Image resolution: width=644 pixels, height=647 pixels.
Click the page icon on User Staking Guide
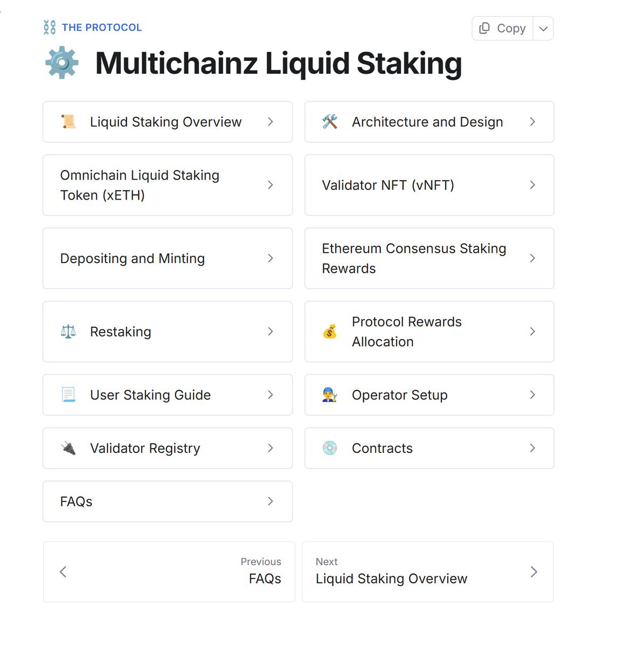click(x=68, y=395)
